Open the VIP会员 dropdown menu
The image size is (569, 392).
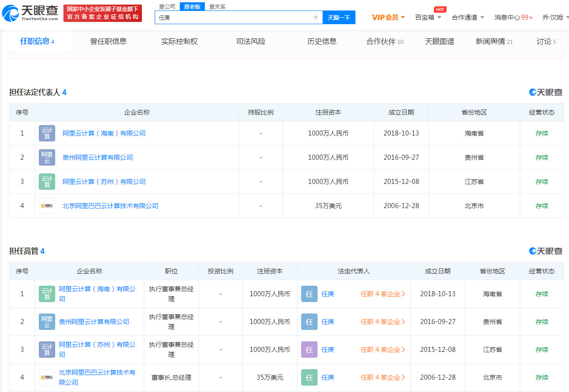click(388, 17)
